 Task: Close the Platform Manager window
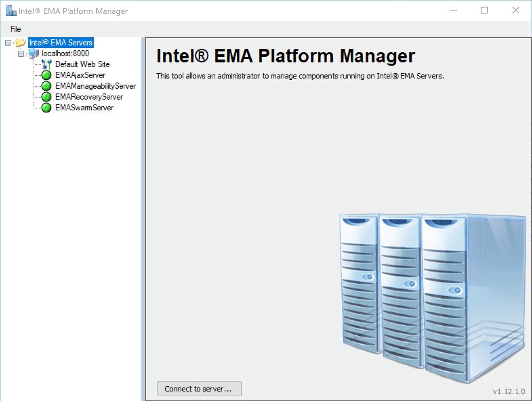coord(516,11)
